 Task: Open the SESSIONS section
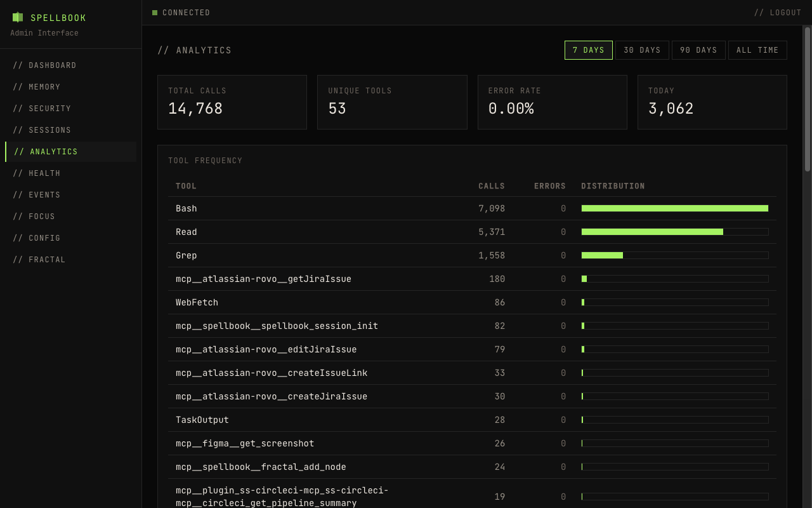click(x=42, y=130)
